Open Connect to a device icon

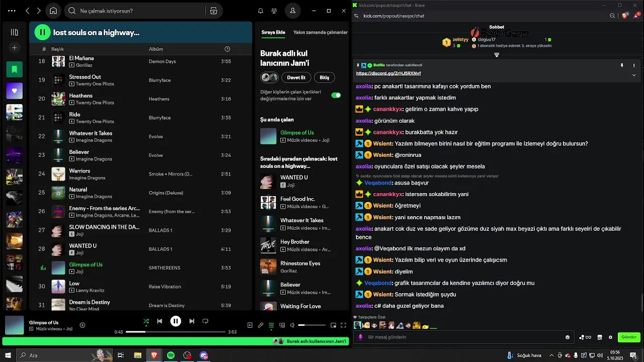point(282,325)
